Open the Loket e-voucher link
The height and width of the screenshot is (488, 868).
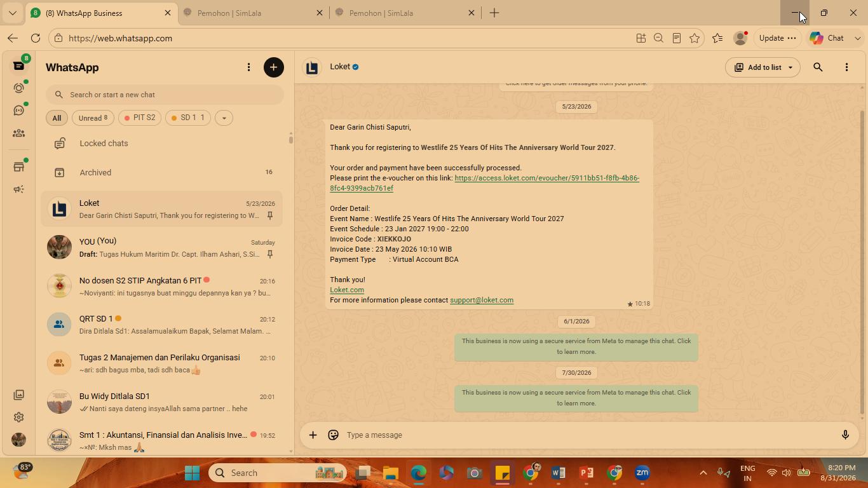coord(484,183)
